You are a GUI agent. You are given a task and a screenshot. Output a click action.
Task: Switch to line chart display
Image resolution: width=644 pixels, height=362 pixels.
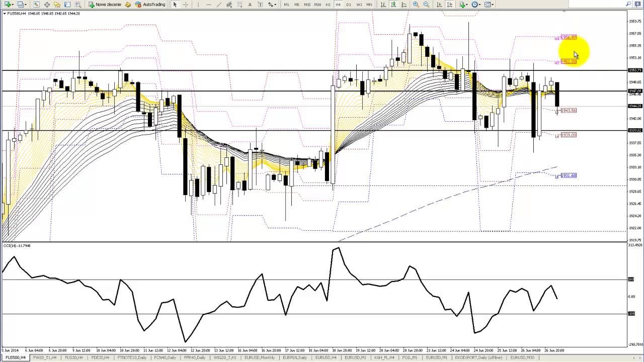click(x=404, y=5)
